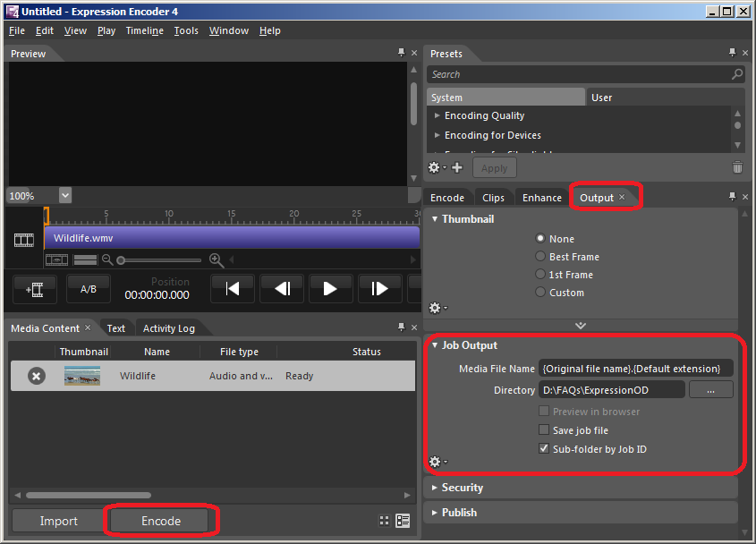Image resolution: width=756 pixels, height=544 pixels.
Task: Click the two-bar track view icon under timeline
Action: (x=85, y=260)
